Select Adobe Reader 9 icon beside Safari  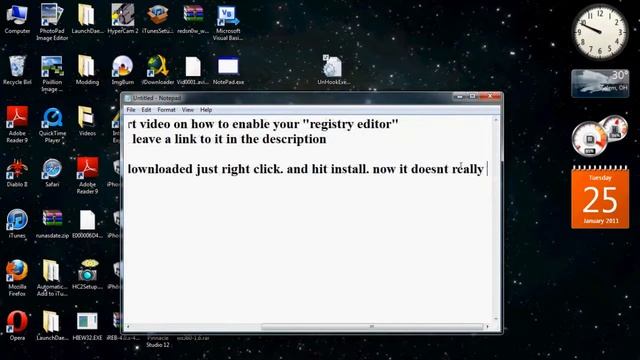point(87,176)
